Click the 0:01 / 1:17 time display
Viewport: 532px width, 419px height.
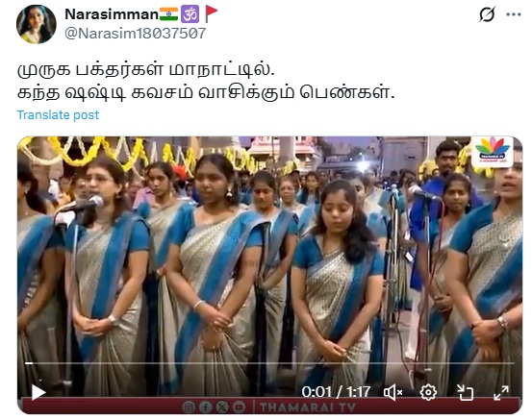(336, 392)
